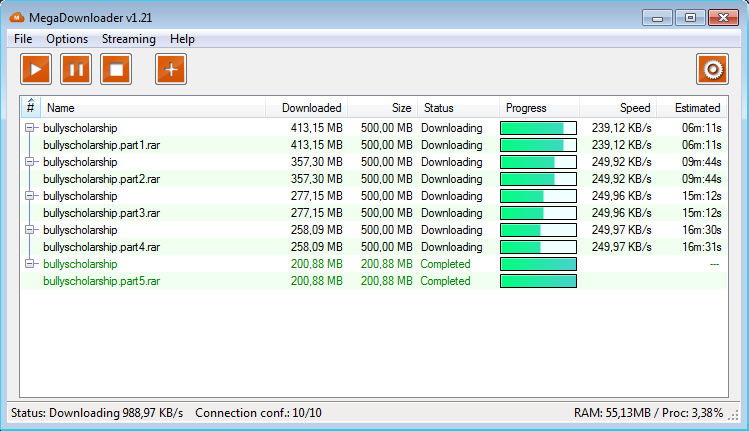Open the Options menu
Screen dimensions: 749x431
coord(67,39)
